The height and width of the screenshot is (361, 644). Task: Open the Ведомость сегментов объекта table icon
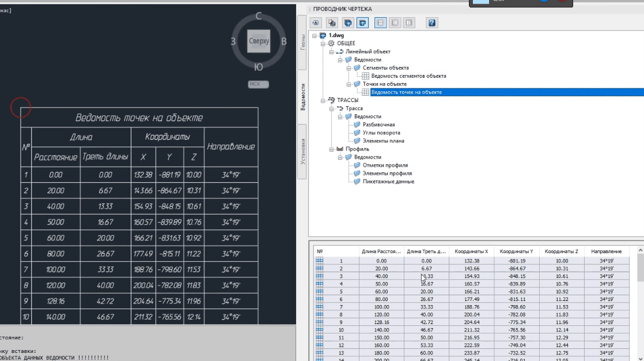[365, 76]
